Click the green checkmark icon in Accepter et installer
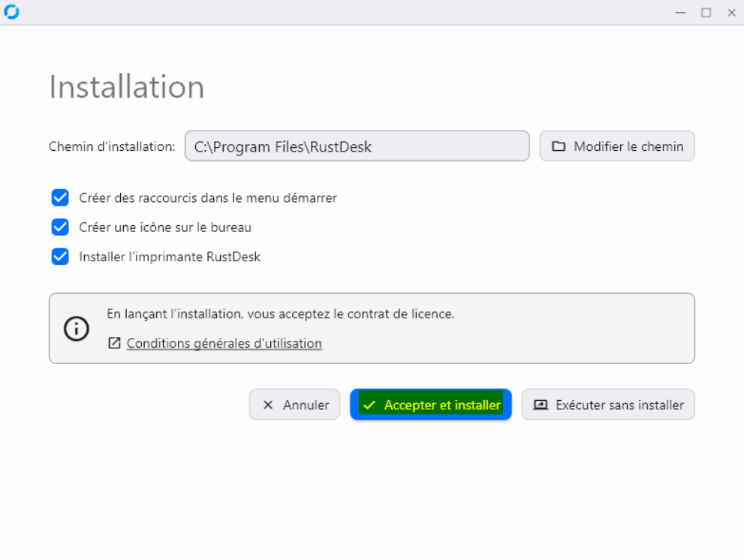 pyautogui.click(x=369, y=405)
